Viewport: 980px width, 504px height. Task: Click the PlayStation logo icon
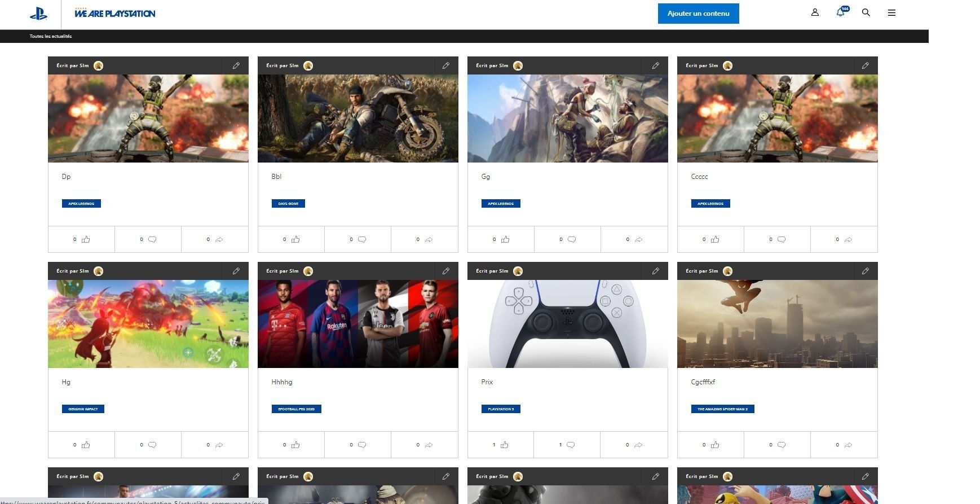38,14
